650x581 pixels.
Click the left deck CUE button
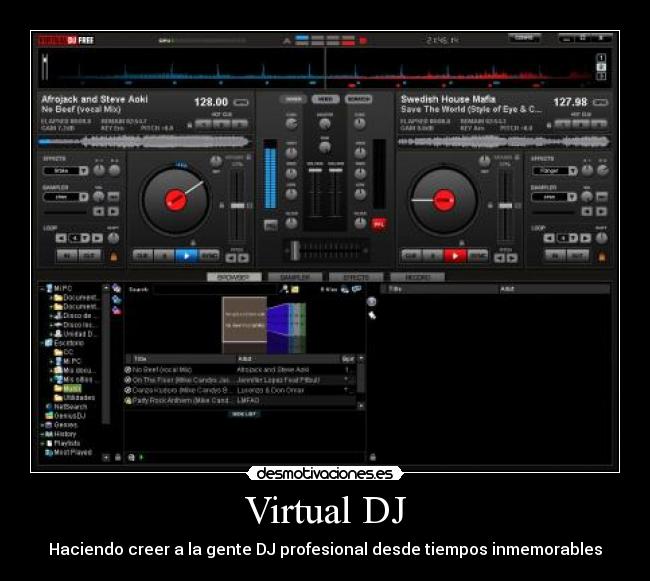click(143, 256)
